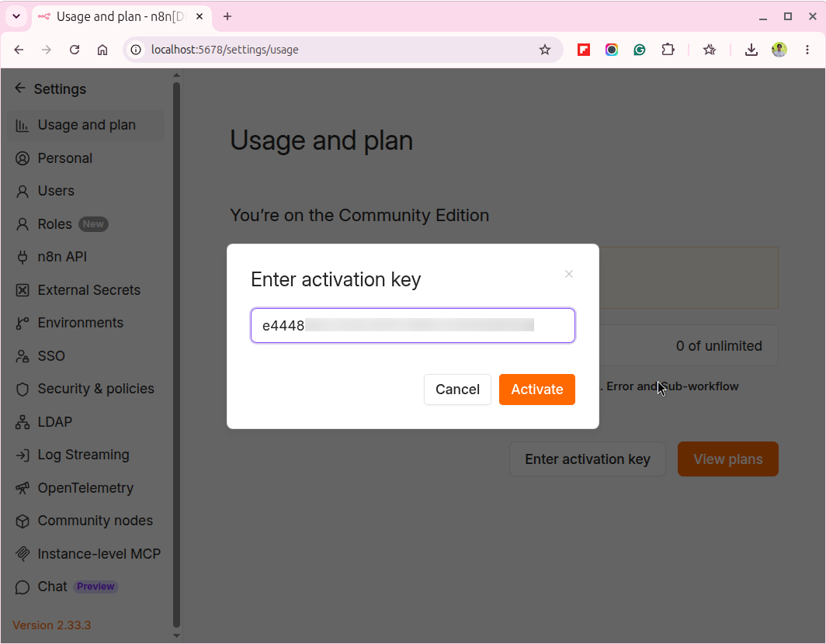Viewport: 826px width, 644px height.
Task: Open External Secrets vault icon
Action: point(22,290)
